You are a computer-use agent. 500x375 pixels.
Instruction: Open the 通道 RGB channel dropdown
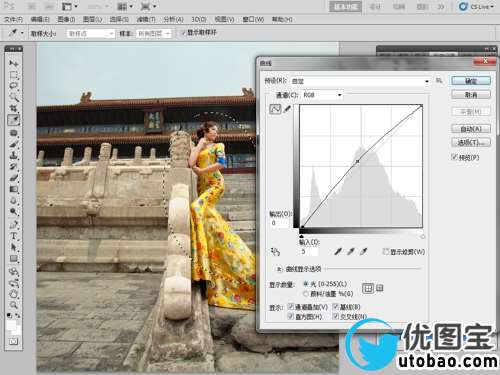[x=322, y=95]
